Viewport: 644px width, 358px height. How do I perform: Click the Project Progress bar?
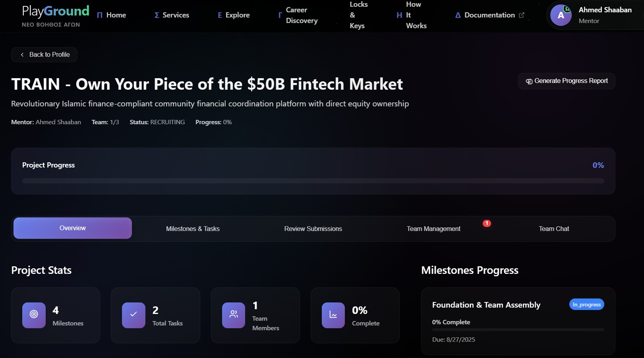pyautogui.click(x=313, y=181)
